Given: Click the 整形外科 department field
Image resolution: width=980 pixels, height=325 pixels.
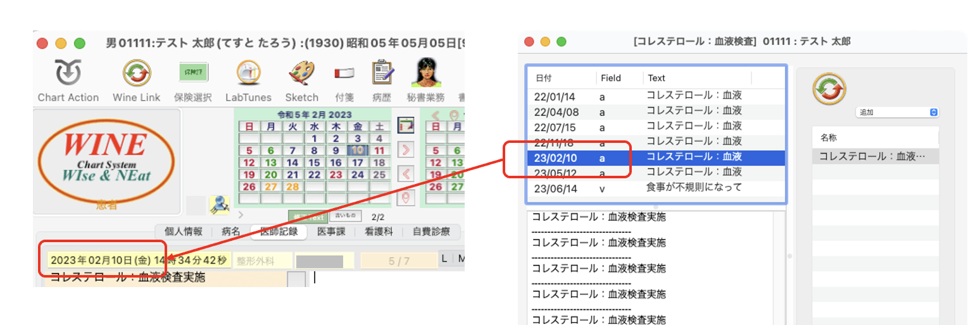Looking at the screenshot, I should pos(262,261).
